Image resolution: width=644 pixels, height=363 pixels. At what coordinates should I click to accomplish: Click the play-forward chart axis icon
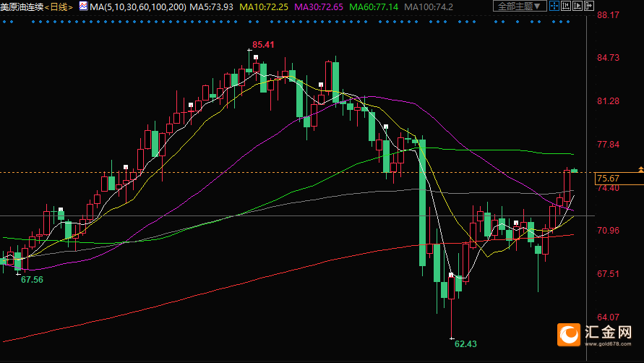(577, 6)
